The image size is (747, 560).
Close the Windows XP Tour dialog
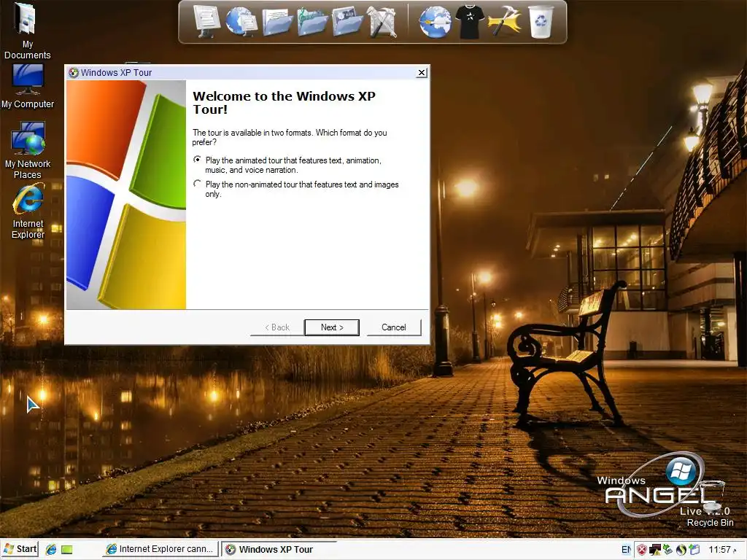(421, 72)
